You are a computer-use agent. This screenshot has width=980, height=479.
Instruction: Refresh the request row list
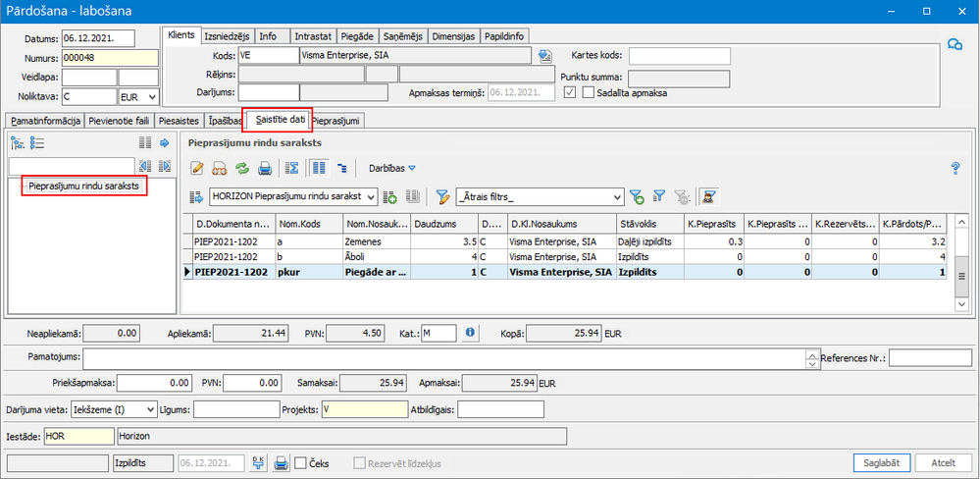coord(241,168)
